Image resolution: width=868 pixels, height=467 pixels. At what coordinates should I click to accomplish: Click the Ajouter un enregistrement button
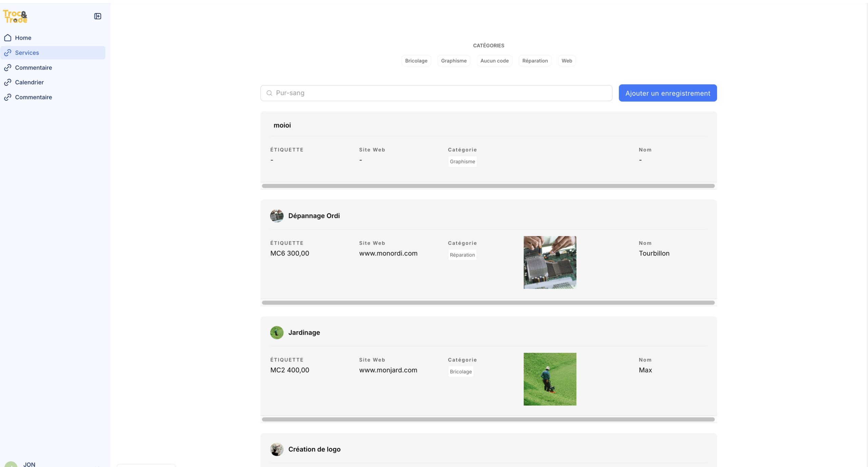668,93
